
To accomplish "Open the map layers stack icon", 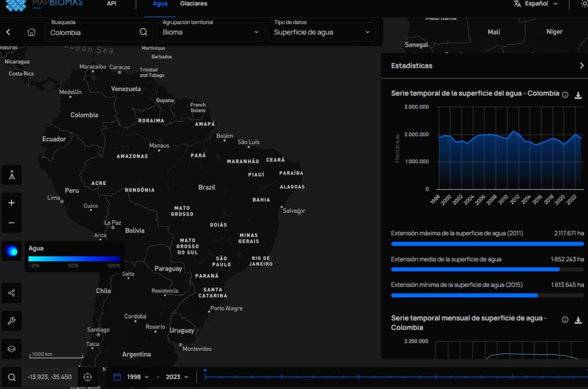I will pos(11,348).
